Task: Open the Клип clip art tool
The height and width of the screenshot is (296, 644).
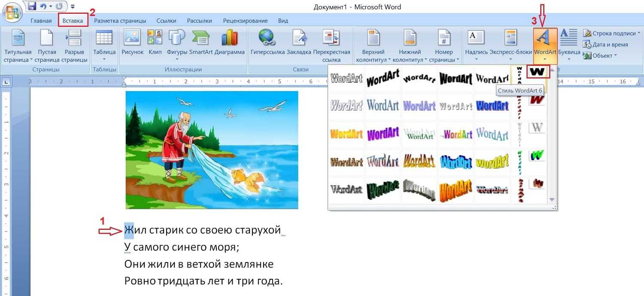Action: 155,43
